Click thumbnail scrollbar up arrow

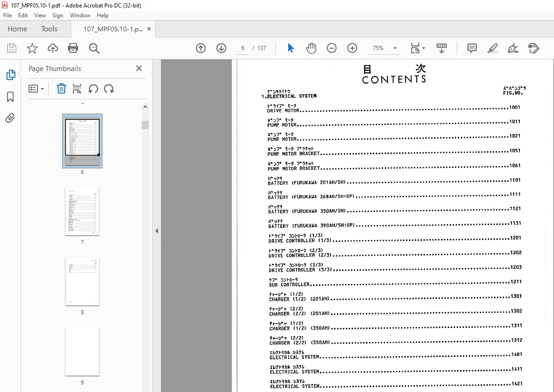(145, 107)
